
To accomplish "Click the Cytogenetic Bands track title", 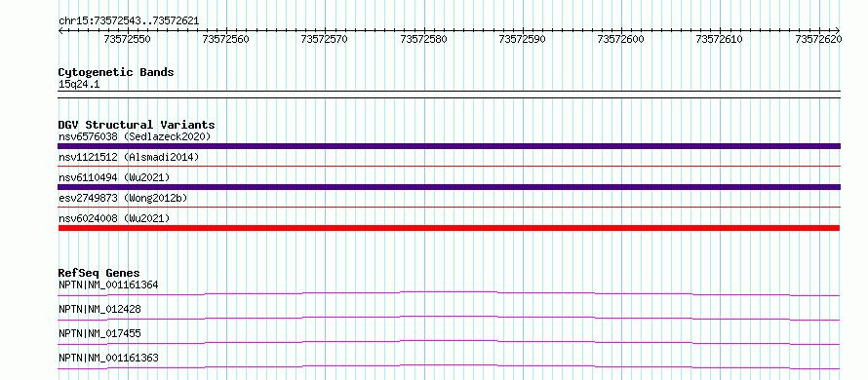I will click(x=116, y=72).
